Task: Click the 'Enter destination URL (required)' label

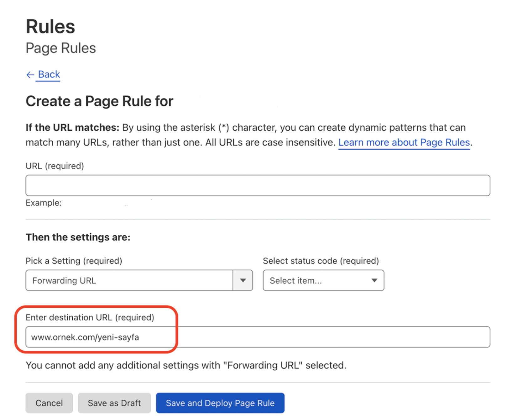Action: point(90,317)
